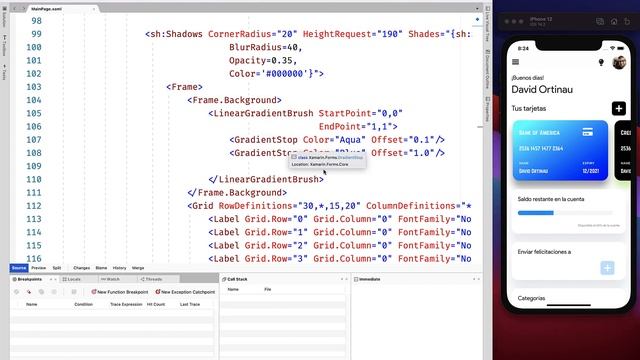Click line number 112 in the gutter
The height and width of the screenshot is (360, 640).
pos(34,206)
